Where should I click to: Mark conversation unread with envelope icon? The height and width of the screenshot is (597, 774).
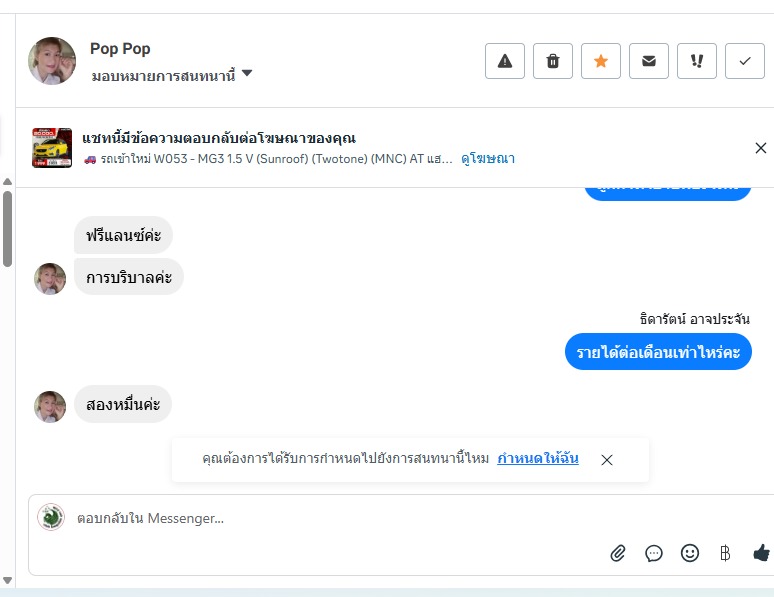tap(649, 61)
